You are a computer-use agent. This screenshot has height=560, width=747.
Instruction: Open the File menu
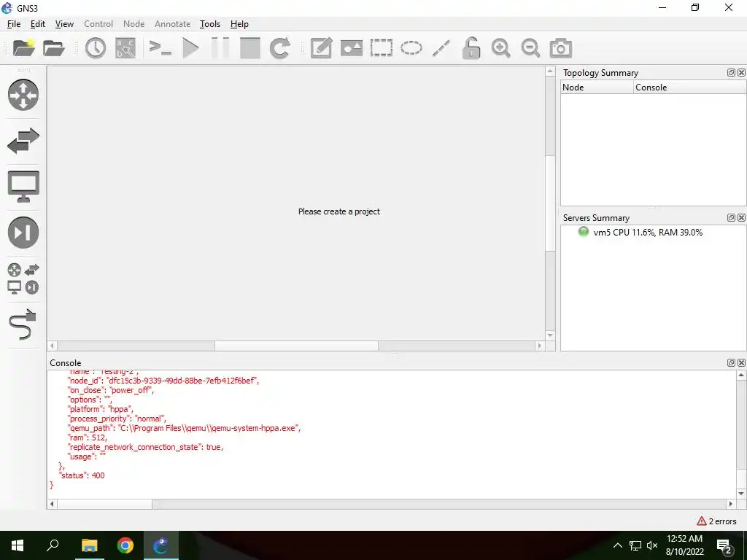(x=14, y=24)
